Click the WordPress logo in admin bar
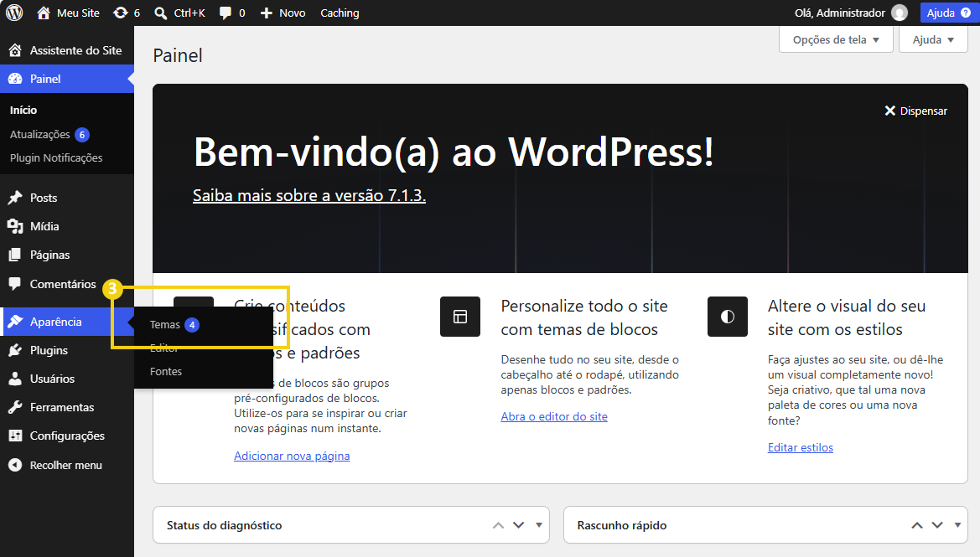Image resolution: width=980 pixels, height=557 pixels. (x=14, y=13)
